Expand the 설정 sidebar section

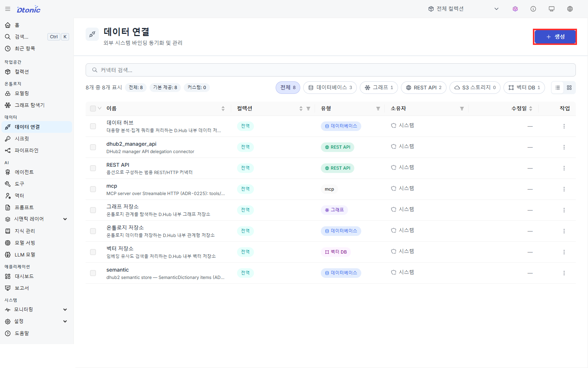[37, 321]
